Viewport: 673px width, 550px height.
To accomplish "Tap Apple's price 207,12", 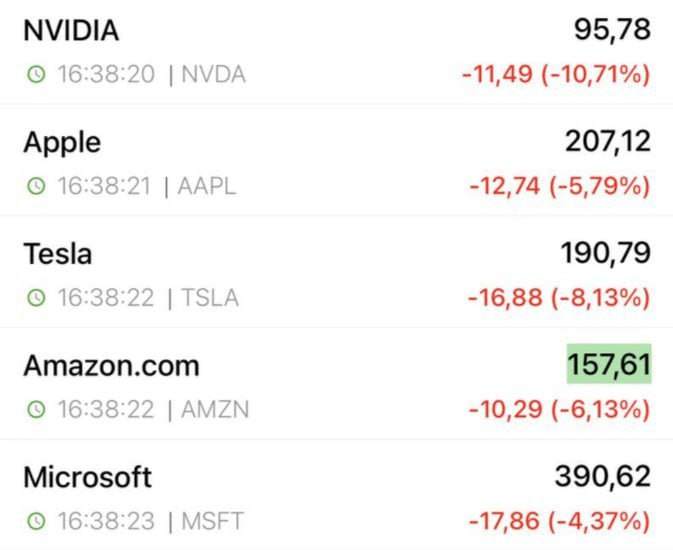I will (607, 142).
